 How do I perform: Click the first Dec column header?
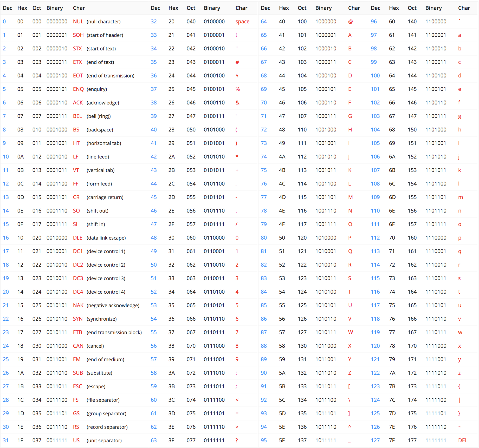(x=8, y=8)
